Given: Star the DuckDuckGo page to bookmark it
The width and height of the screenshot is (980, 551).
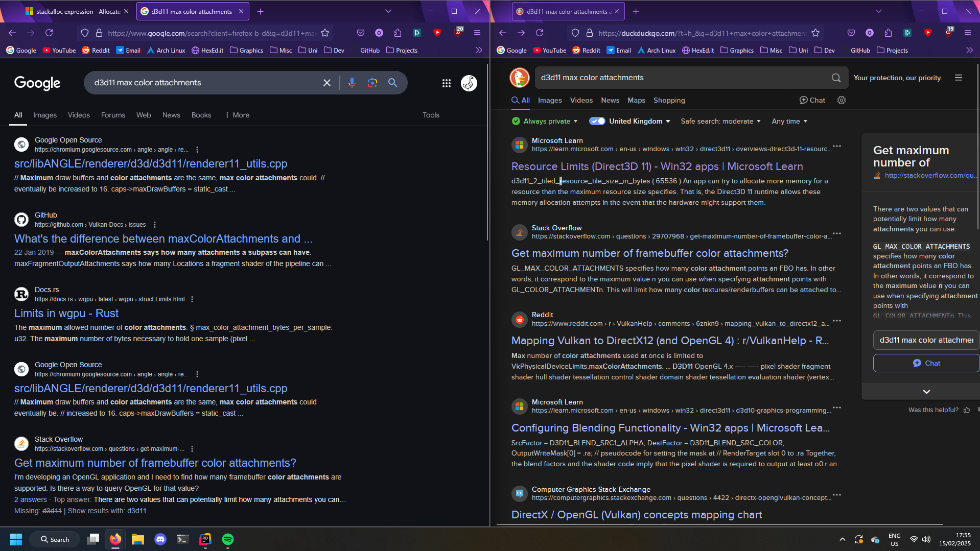Looking at the screenshot, I should coord(816,33).
